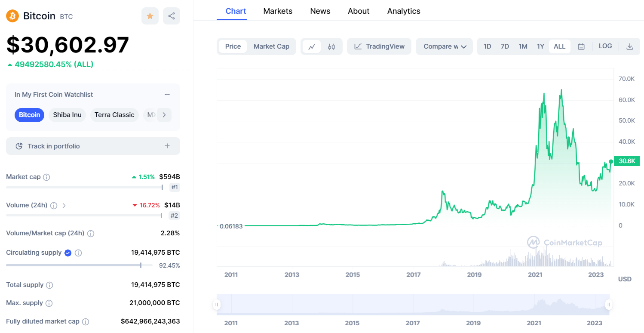Click the #2 volume rank badge
Screen dimensions: 644x333
[175, 216]
